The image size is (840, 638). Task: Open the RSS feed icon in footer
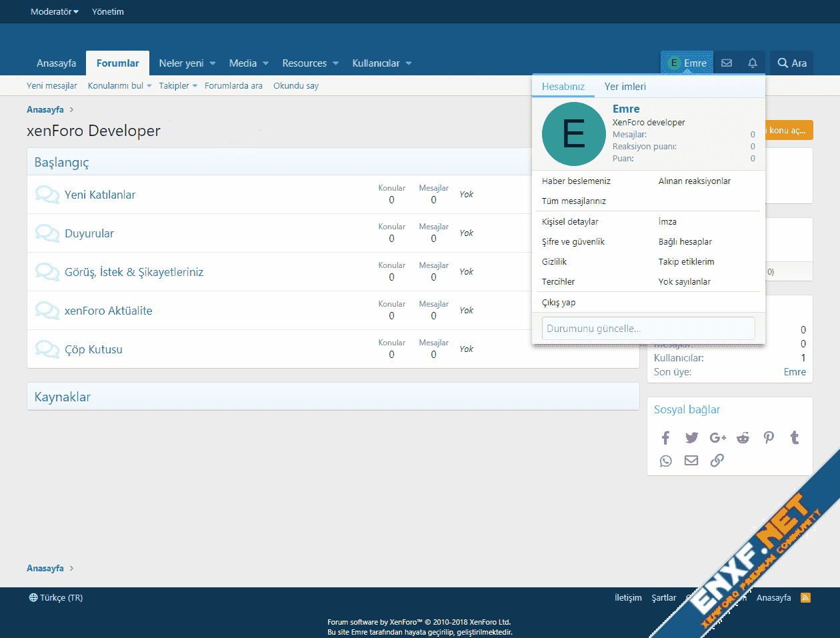805,597
